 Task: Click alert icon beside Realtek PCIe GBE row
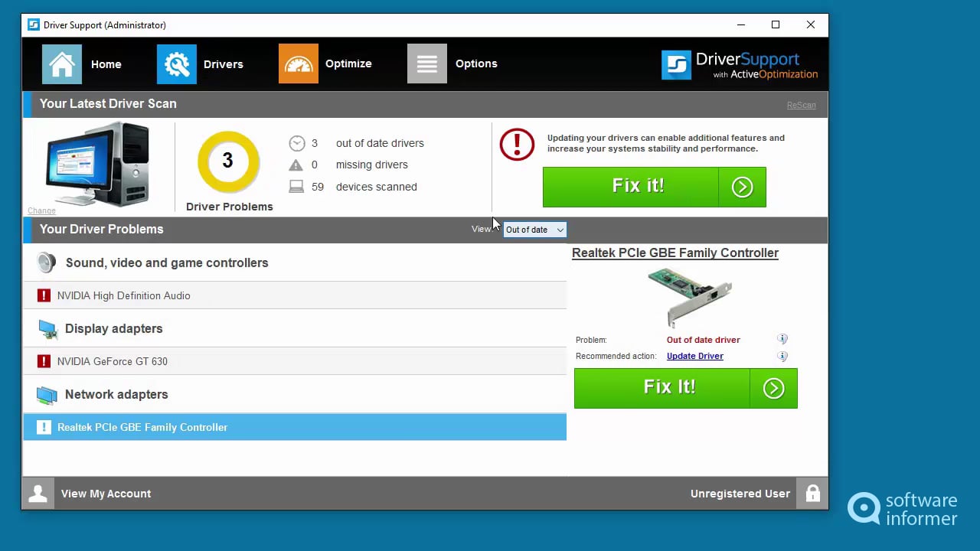[x=44, y=427]
